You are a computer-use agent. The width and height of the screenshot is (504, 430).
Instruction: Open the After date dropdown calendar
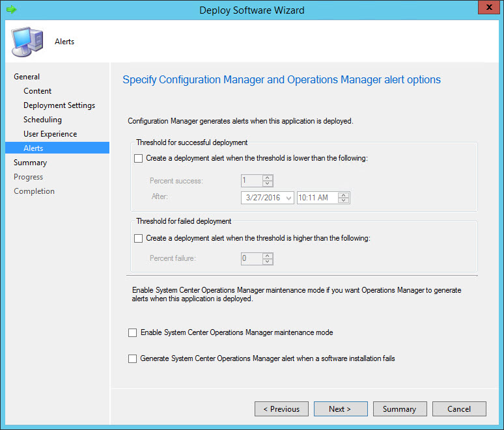pyautogui.click(x=288, y=198)
